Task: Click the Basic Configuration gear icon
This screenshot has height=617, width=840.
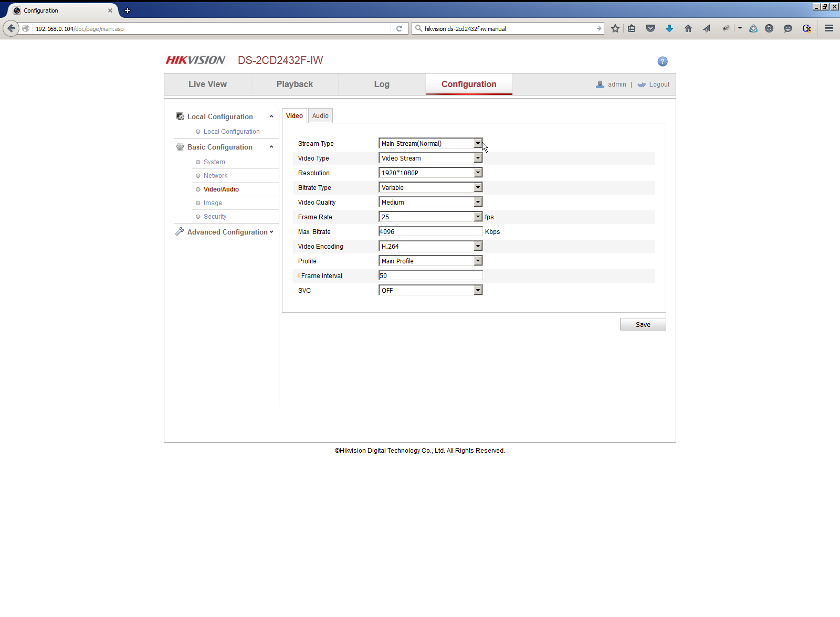Action: [180, 147]
